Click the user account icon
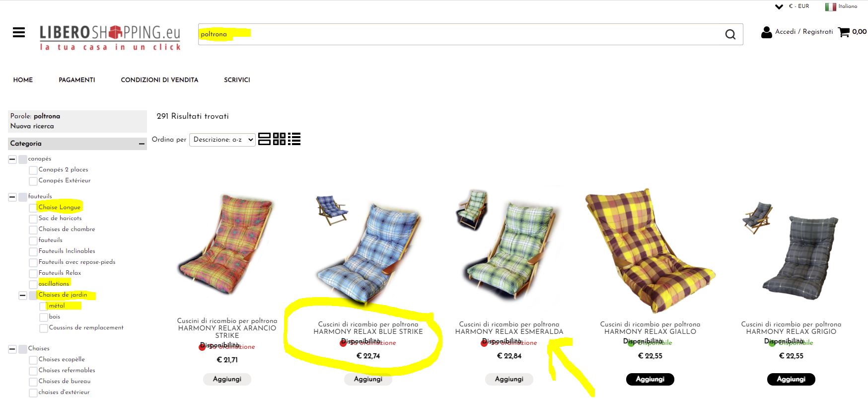 pos(766,32)
